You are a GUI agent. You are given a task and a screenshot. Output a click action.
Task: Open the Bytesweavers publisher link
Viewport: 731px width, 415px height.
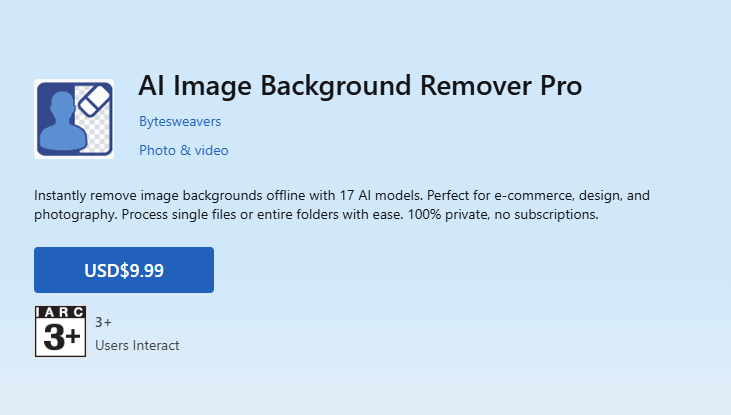[x=180, y=122]
